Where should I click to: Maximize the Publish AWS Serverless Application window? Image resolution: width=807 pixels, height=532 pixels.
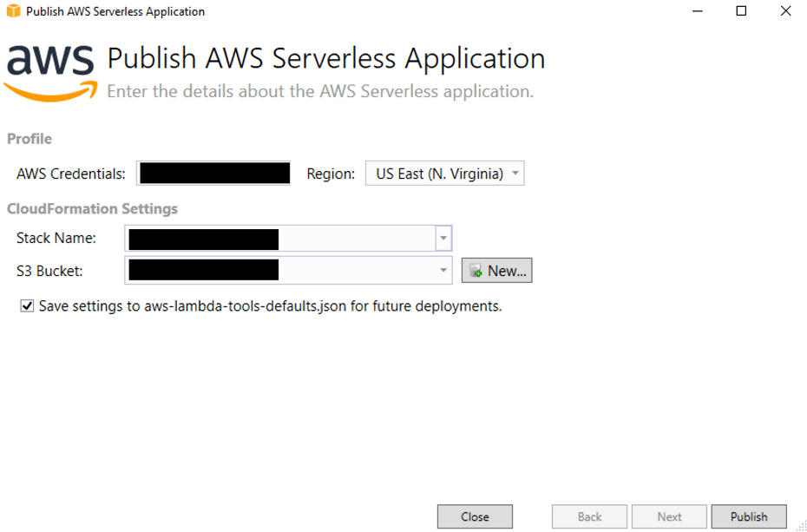pyautogui.click(x=741, y=10)
